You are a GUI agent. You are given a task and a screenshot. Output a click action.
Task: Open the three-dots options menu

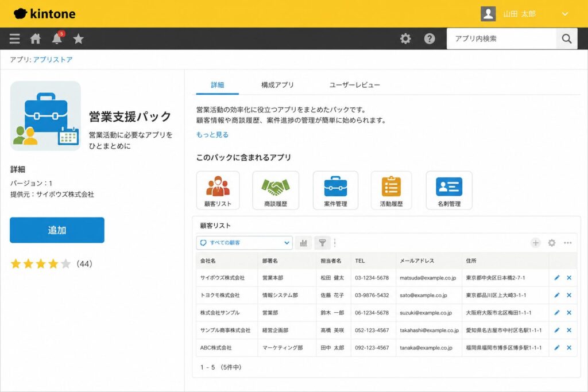(x=568, y=243)
